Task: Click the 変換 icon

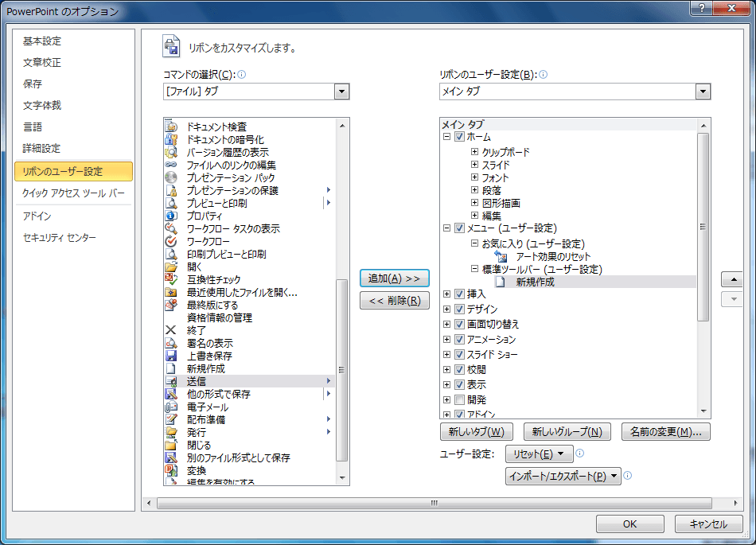Action: [x=171, y=470]
